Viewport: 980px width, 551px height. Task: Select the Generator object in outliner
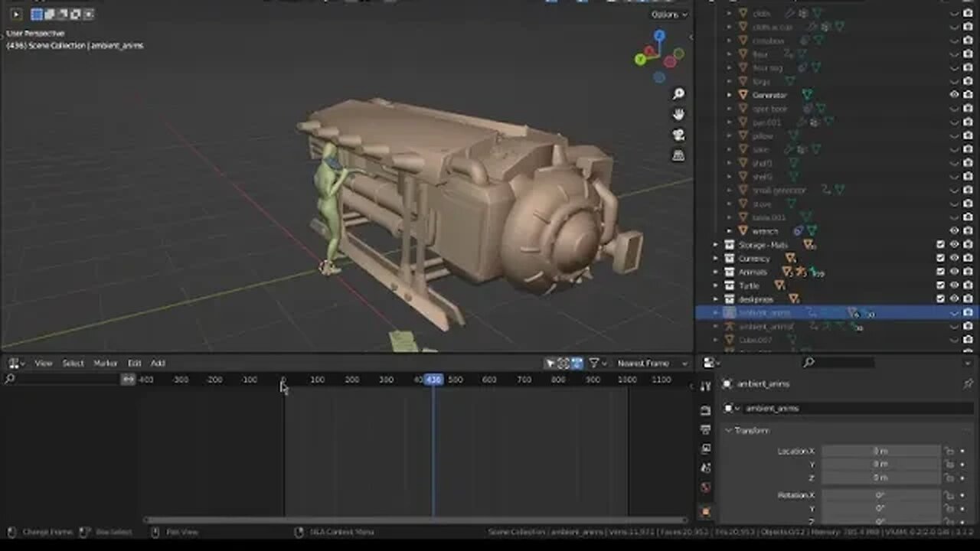point(769,95)
